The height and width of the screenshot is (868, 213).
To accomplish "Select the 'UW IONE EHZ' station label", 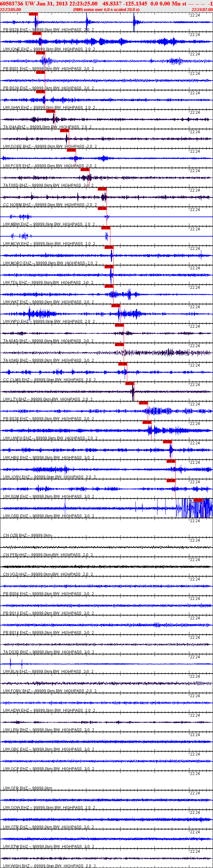I will (x=16, y=49).
